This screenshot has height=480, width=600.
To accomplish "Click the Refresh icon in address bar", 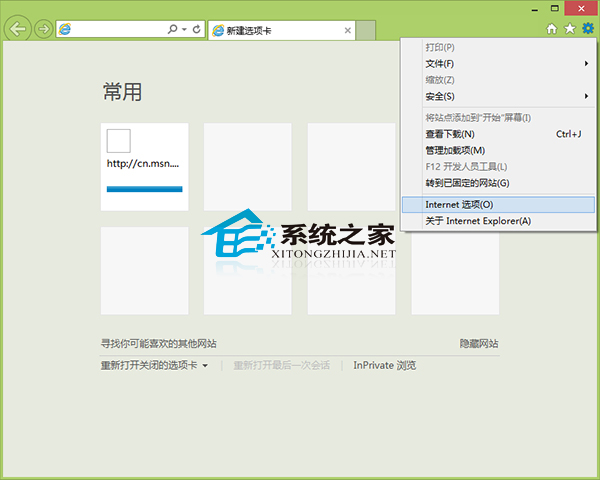I will click(196, 29).
